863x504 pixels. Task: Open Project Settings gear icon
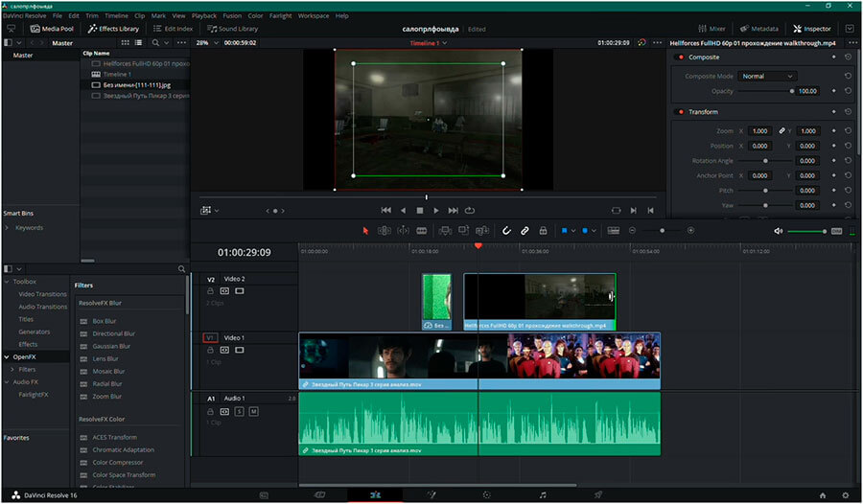[846, 495]
